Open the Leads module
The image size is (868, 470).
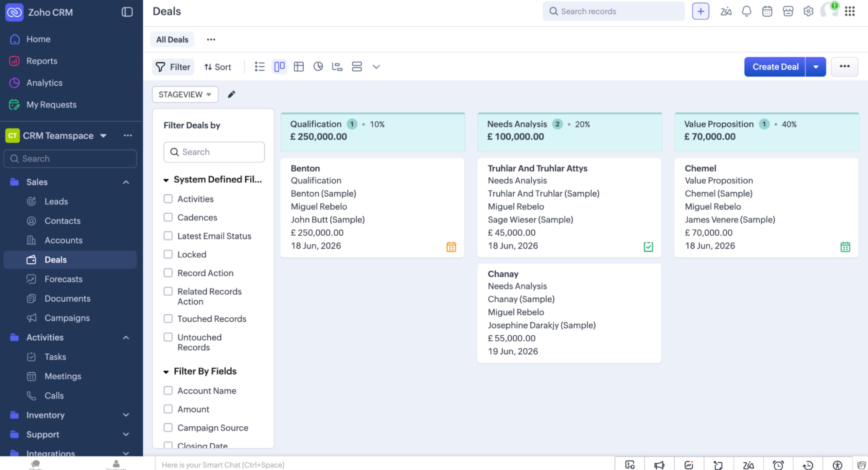(56, 202)
